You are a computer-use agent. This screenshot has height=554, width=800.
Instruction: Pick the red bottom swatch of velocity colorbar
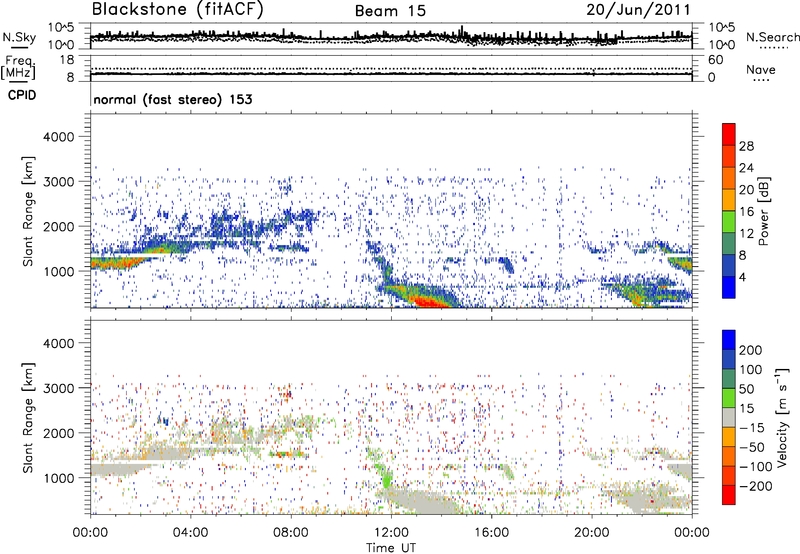(x=729, y=495)
